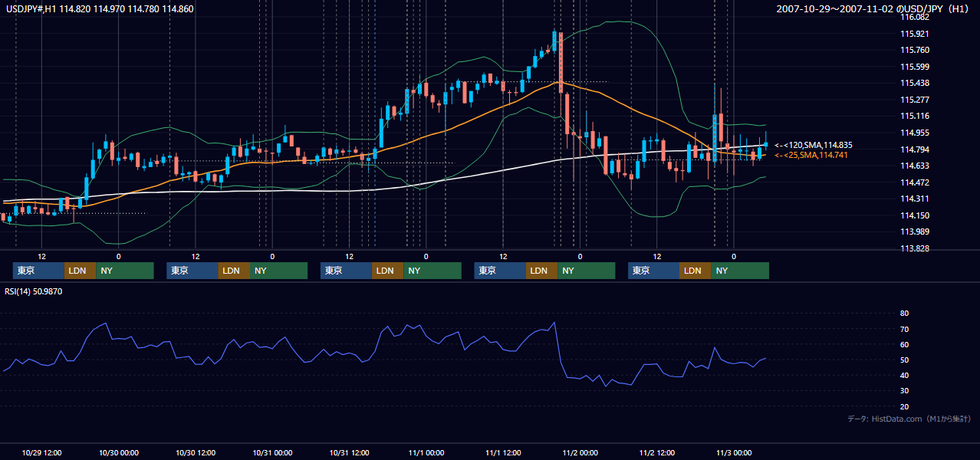The width and height of the screenshot is (980, 460).
Task: Select the 11/2 00:00 date label
Action: 580,452
